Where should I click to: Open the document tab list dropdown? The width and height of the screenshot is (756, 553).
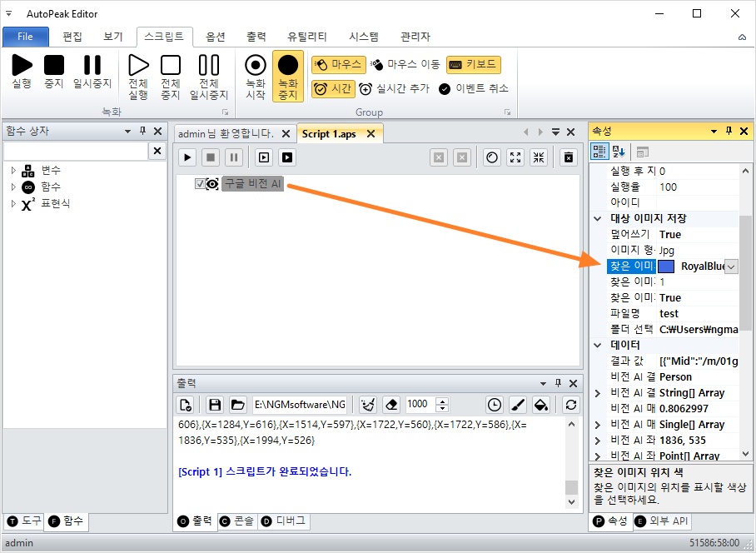(x=555, y=132)
